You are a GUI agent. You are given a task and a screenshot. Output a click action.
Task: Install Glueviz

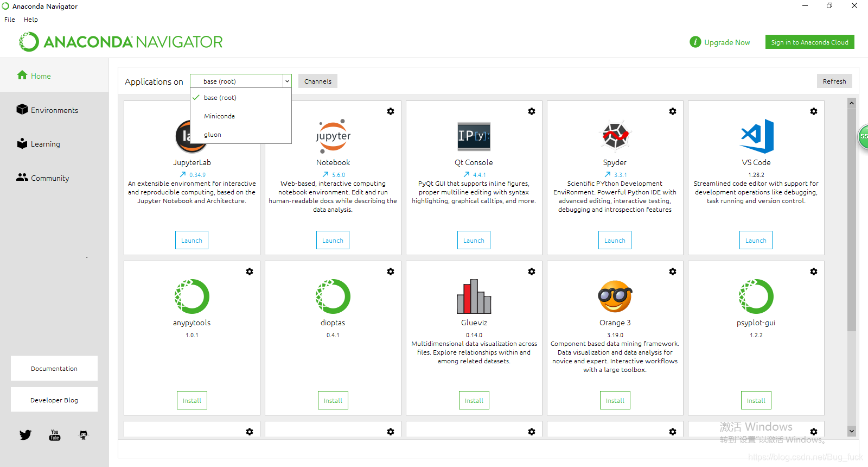[474, 400]
